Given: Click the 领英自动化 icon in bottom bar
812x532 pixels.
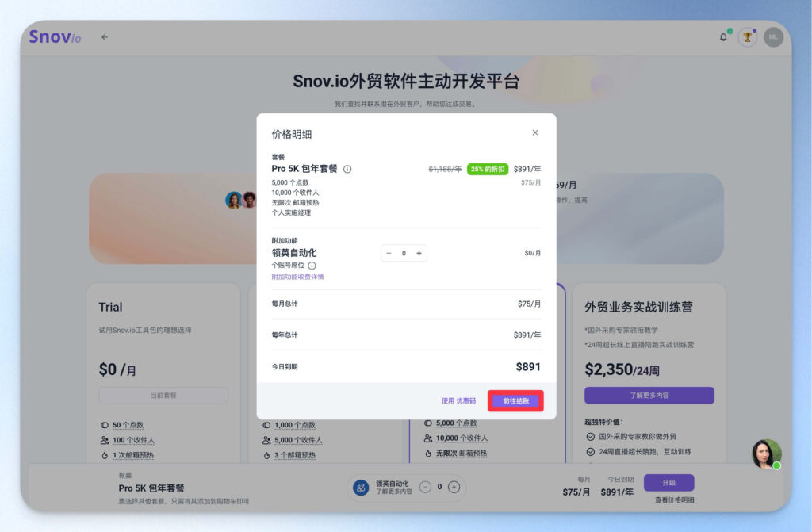Looking at the screenshot, I should pos(361,487).
